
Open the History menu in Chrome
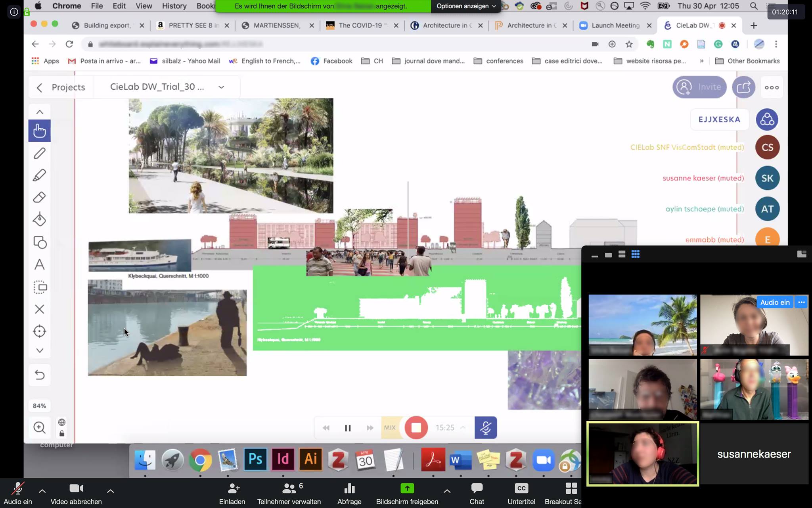click(174, 6)
